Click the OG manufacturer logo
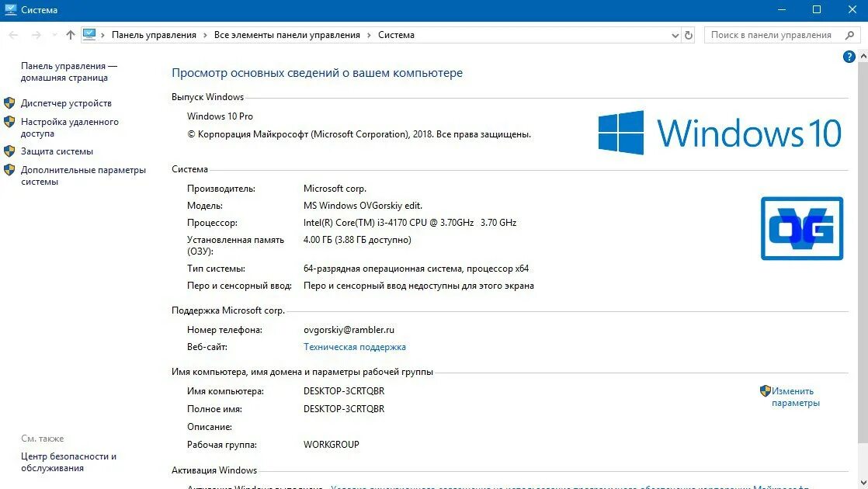This screenshot has height=489, width=868. (x=801, y=228)
